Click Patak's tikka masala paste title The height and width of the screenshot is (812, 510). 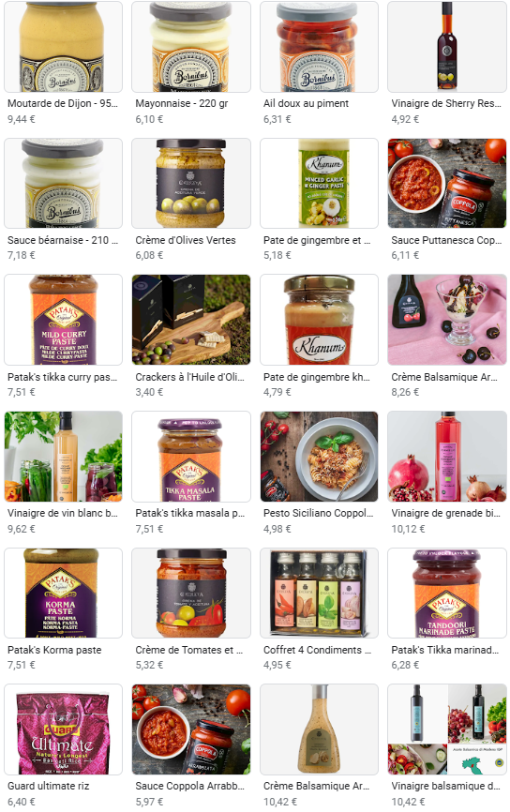[x=189, y=513]
